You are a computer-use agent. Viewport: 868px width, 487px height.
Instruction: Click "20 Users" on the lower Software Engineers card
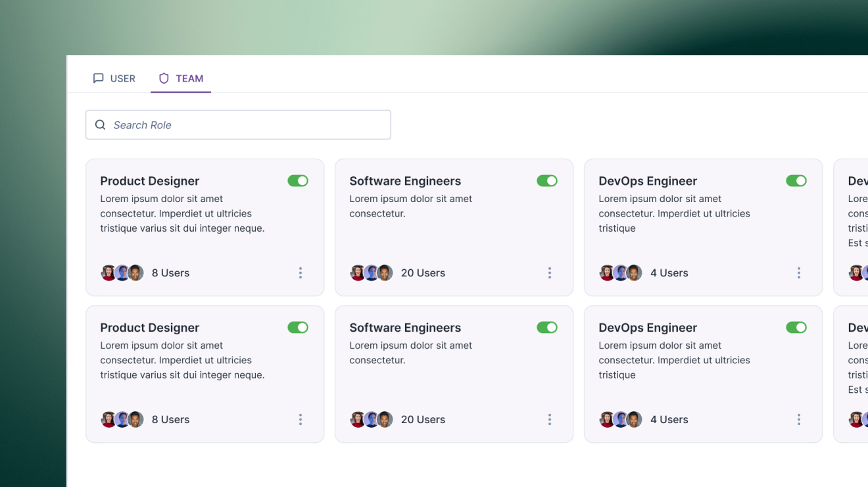pyautogui.click(x=423, y=420)
